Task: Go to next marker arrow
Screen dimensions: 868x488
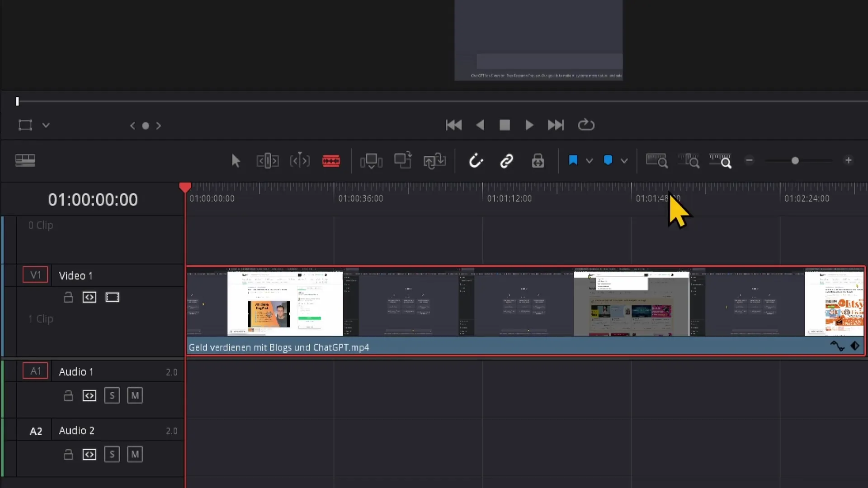Action: pyautogui.click(x=159, y=126)
